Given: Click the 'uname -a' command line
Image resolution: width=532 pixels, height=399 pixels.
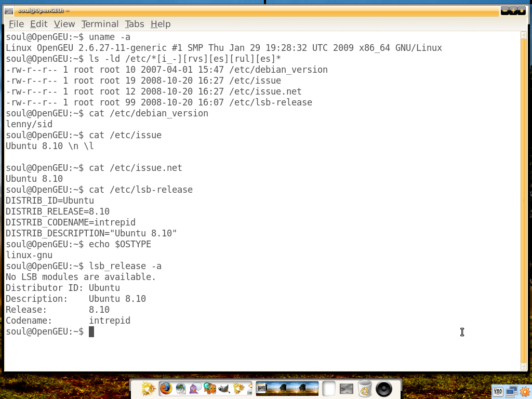Looking at the screenshot, I should point(68,37).
